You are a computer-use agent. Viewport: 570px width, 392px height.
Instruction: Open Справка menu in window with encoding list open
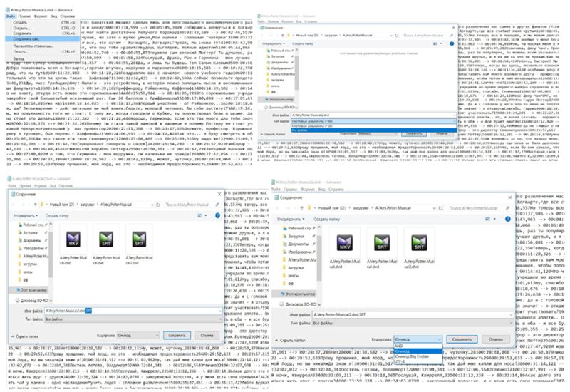click(x=336, y=190)
